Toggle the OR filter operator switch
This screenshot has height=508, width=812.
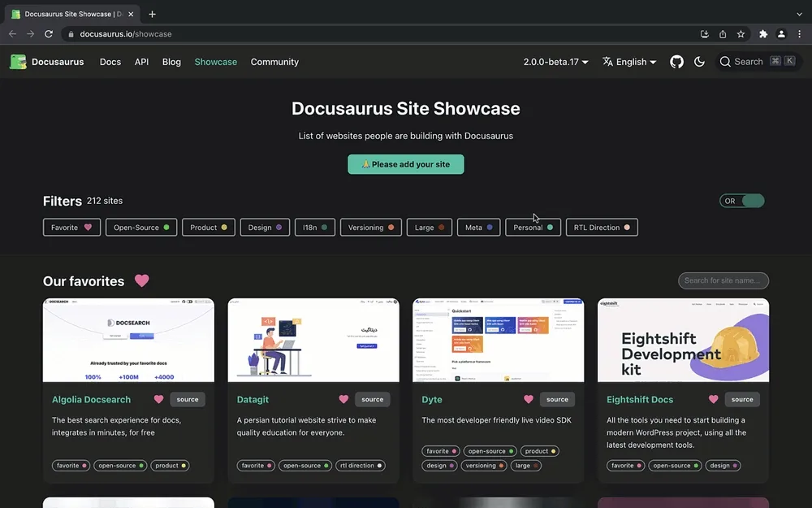click(741, 201)
